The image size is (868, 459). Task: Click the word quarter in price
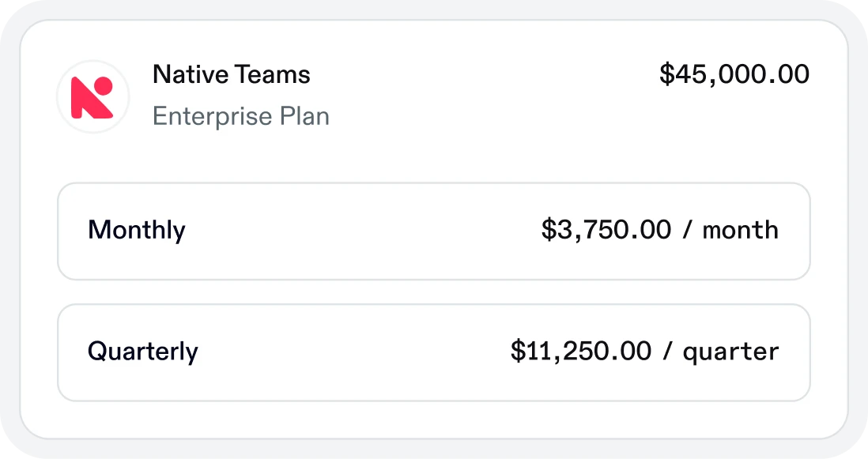[730, 353]
